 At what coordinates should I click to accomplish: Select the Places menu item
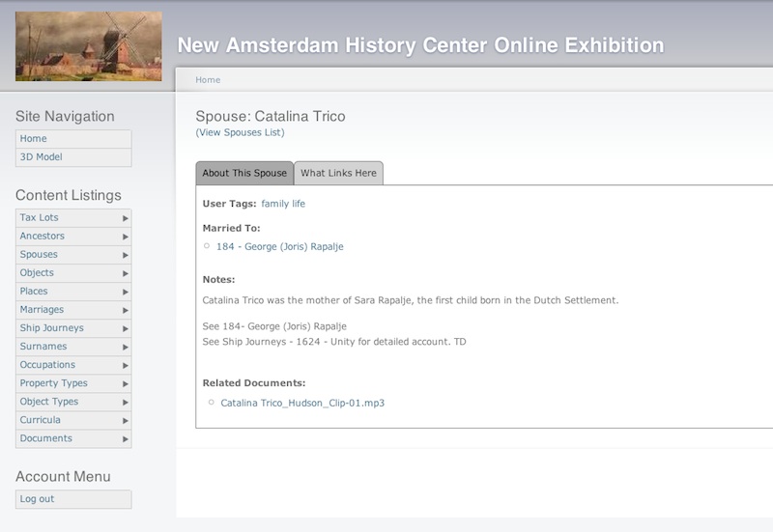pos(34,292)
